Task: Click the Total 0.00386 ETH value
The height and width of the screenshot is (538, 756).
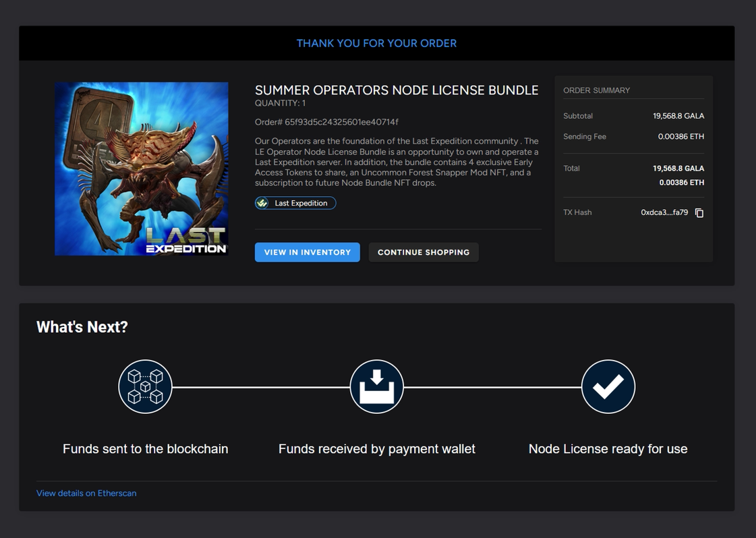Action: click(682, 182)
